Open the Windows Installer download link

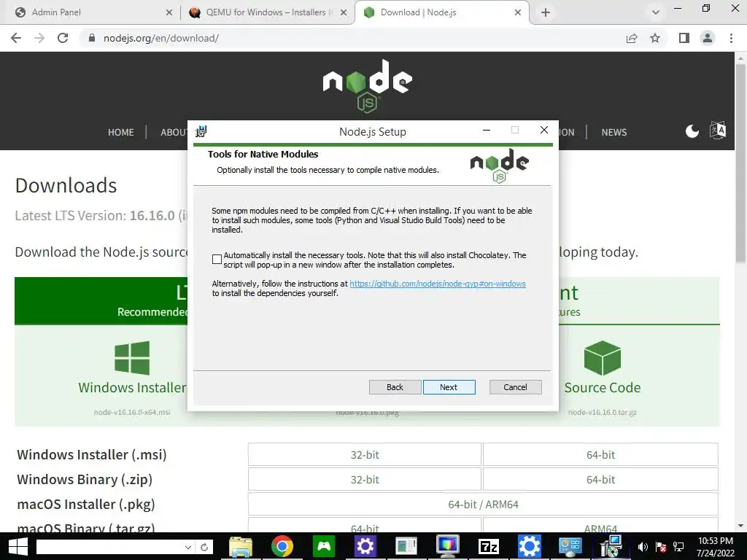(x=132, y=388)
